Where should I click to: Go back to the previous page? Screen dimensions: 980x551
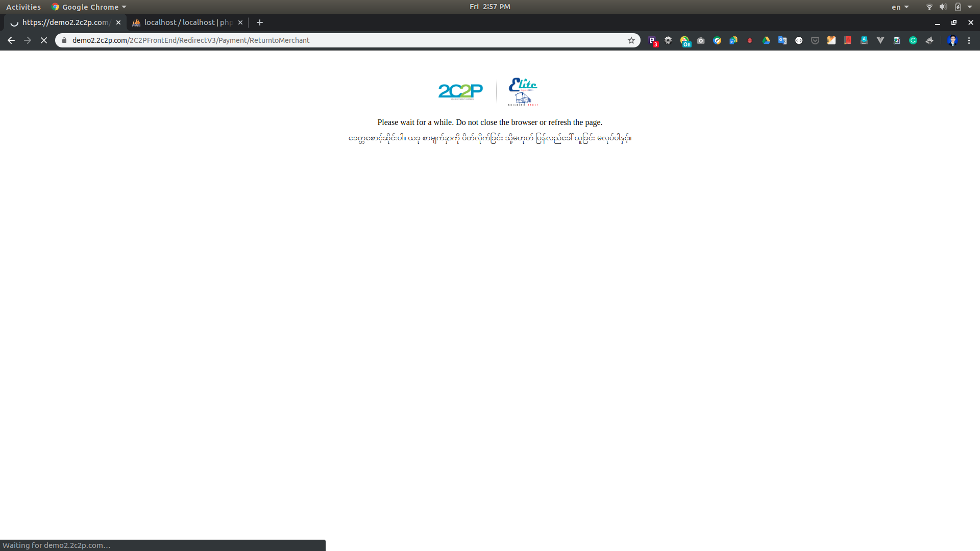11,40
